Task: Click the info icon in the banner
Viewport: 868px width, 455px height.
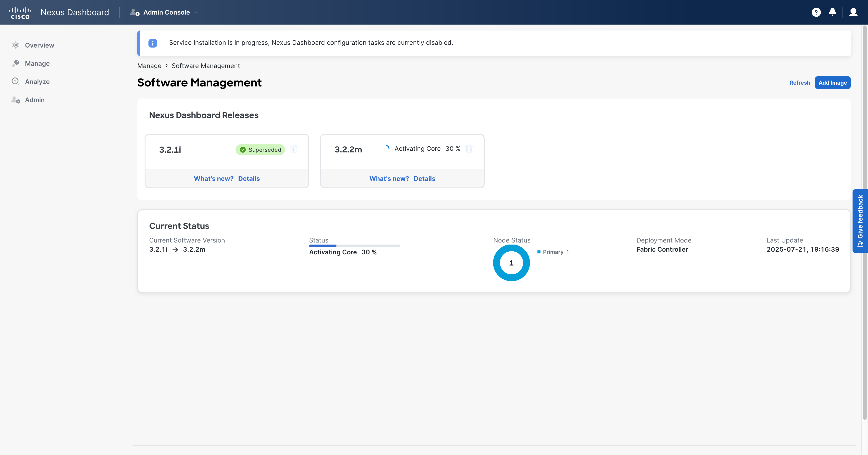Action: [x=153, y=43]
